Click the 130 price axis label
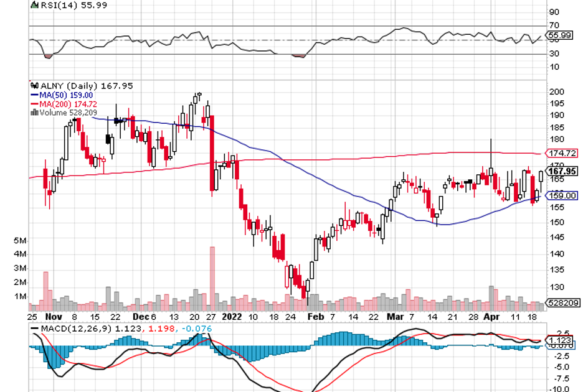This screenshot has width=583, height=392. tap(557, 287)
